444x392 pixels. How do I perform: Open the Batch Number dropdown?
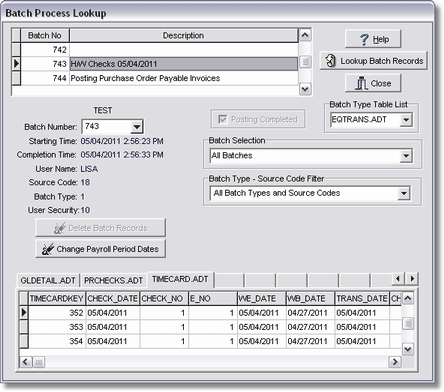[x=136, y=127]
